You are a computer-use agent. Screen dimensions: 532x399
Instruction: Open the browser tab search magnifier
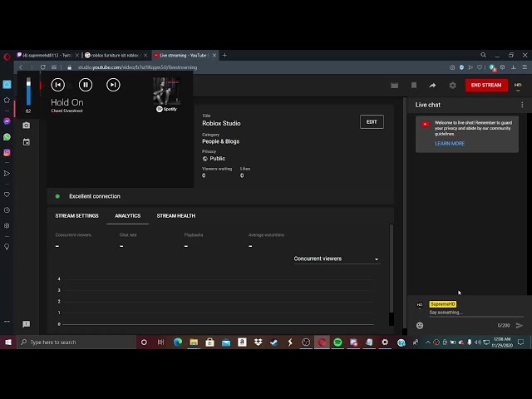(484, 55)
